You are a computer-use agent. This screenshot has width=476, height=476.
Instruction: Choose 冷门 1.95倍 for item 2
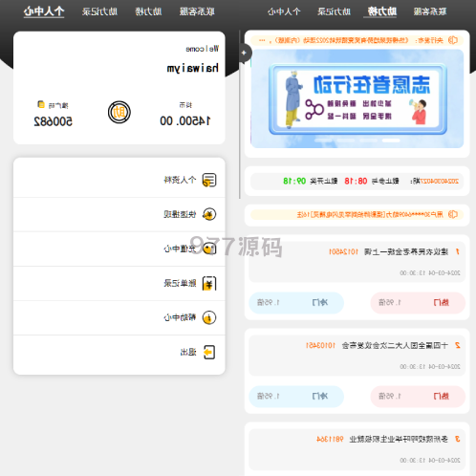(296, 397)
